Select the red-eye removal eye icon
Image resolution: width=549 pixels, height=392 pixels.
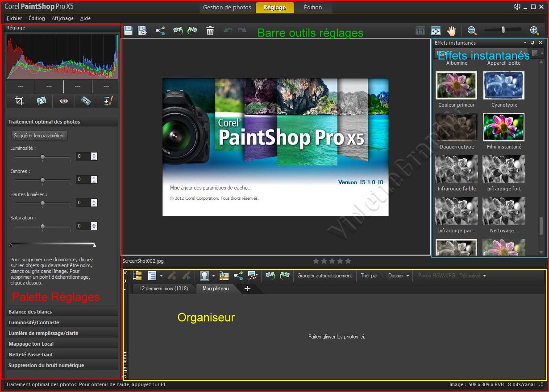click(x=64, y=101)
